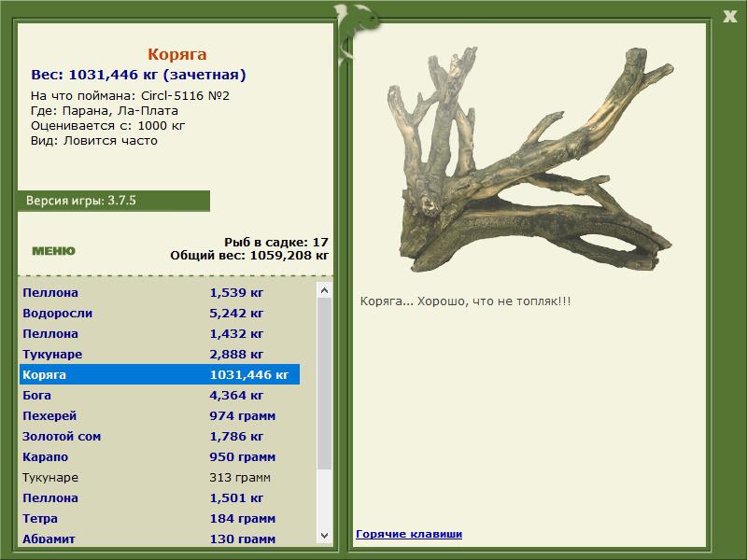Open the МЕНЮ button
Screen dimensions: 747x560
coord(53,251)
